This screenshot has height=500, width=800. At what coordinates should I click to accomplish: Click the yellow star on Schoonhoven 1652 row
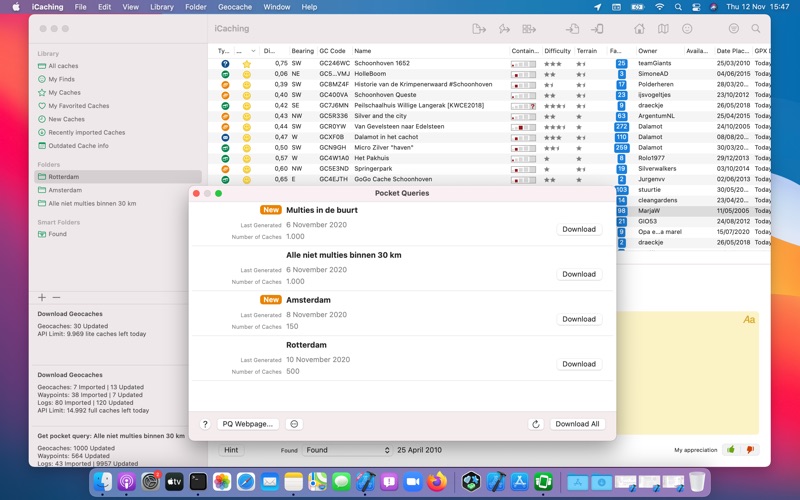[246, 64]
